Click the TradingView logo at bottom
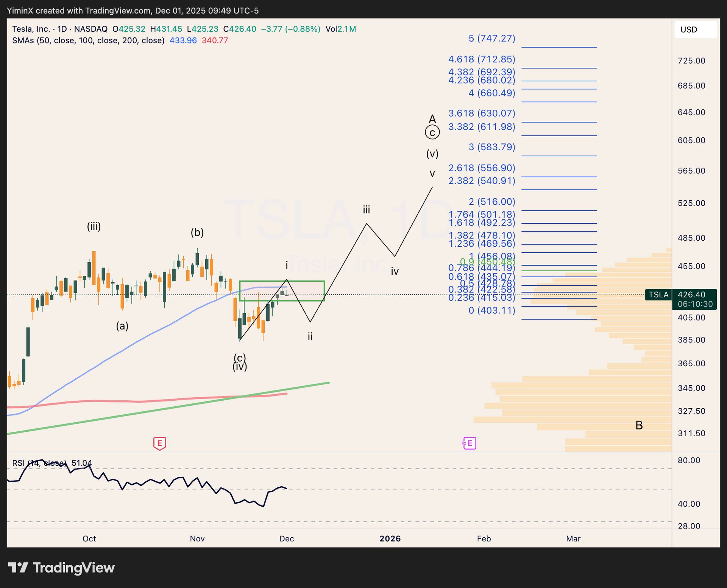 pyautogui.click(x=61, y=568)
